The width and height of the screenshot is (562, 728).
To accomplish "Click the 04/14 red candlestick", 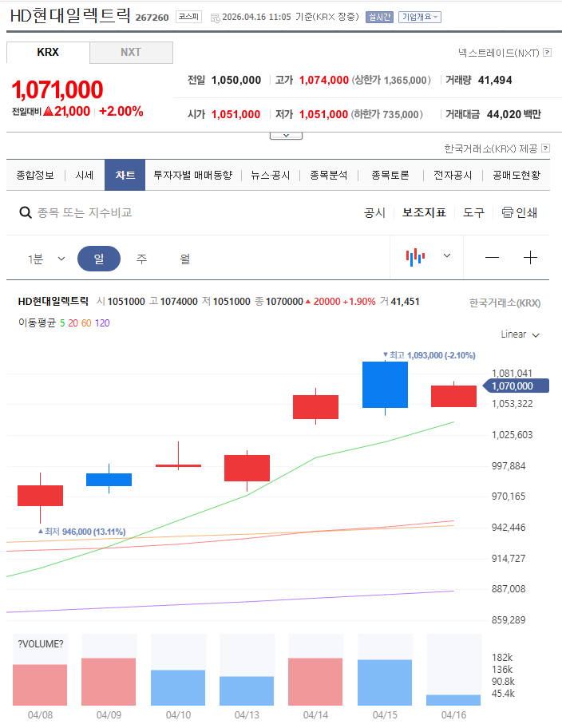I will pyautogui.click(x=316, y=407).
